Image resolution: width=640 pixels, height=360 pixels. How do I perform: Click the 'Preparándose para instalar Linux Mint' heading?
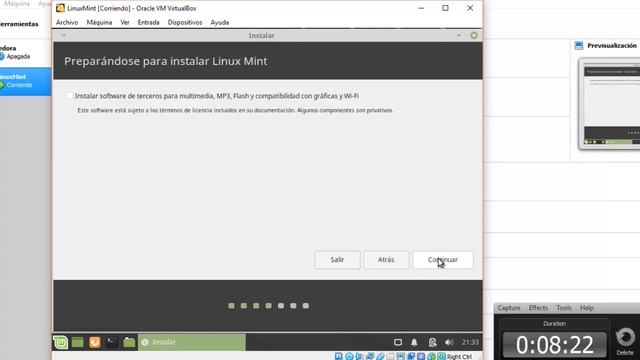(166, 61)
